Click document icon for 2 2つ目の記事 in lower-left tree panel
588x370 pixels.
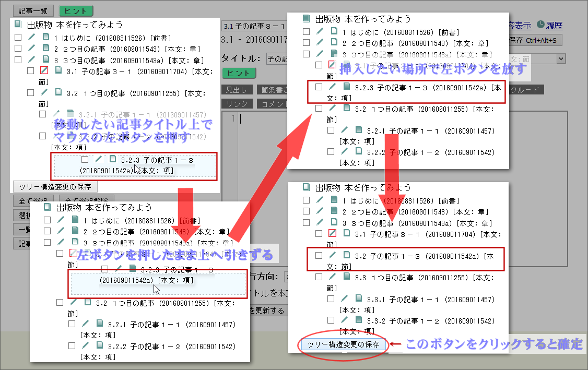pyautogui.click(x=75, y=230)
